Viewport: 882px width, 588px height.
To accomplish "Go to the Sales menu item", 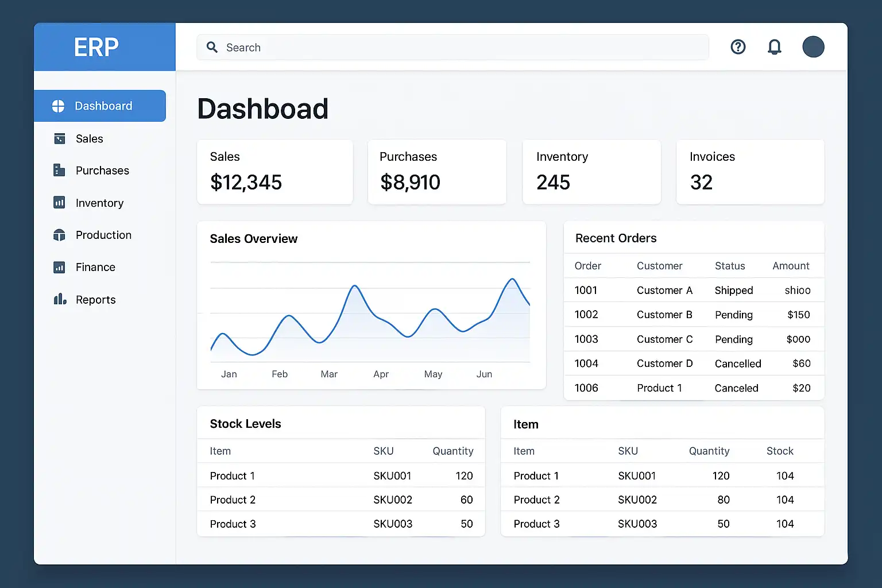I will pos(90,139).
